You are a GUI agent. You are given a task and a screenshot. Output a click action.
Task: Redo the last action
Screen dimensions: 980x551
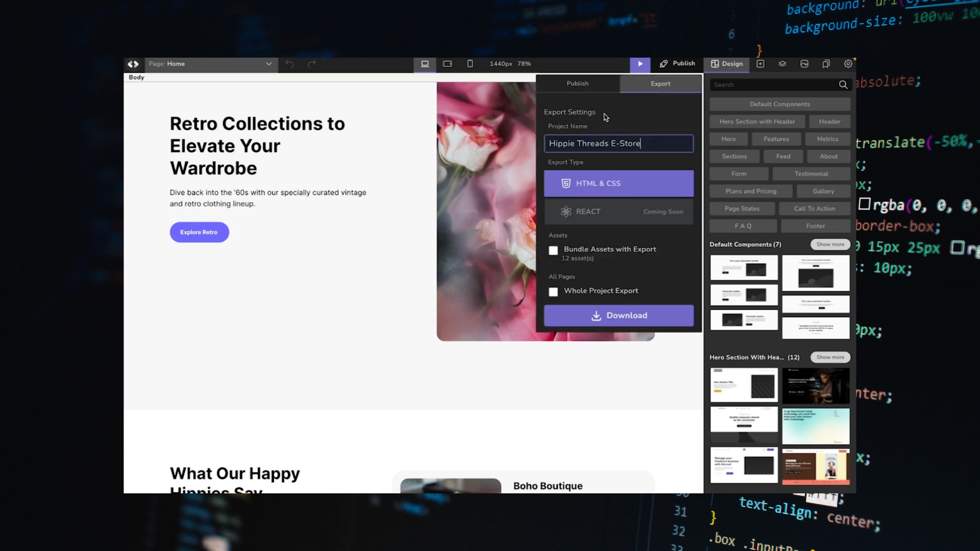point(312,64)
